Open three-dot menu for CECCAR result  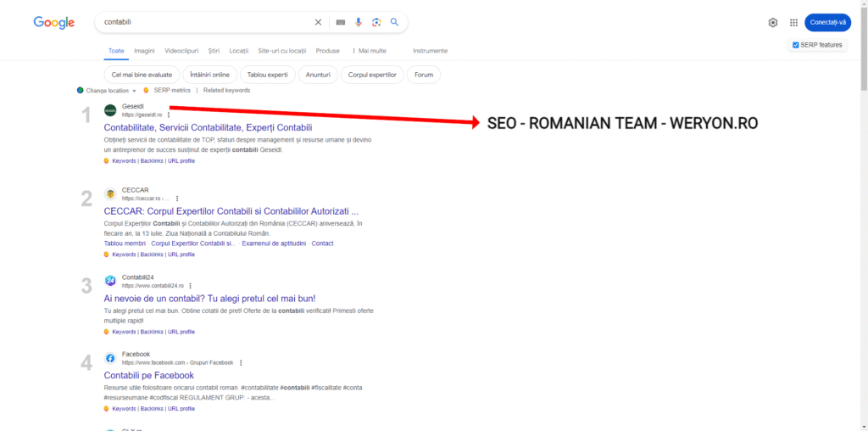[x=177, y=199]
